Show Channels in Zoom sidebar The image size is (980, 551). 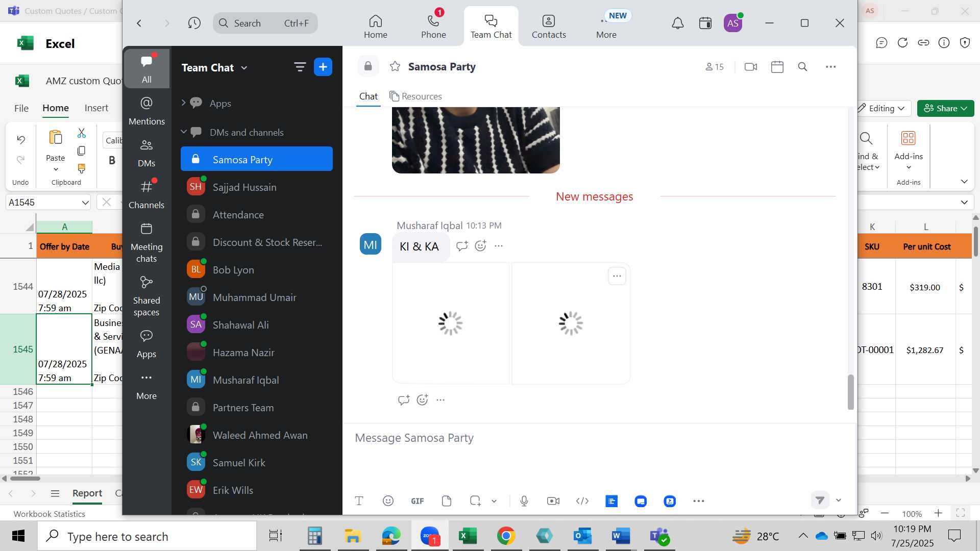(x=146, y=194)
